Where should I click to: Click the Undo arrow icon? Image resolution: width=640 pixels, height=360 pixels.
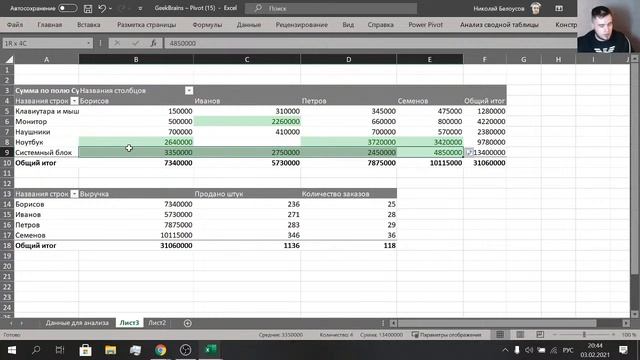[x=102, y=8]
